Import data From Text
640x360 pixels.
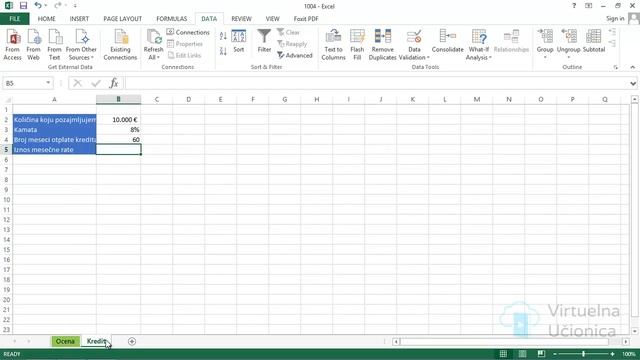[x=54, y=44]
